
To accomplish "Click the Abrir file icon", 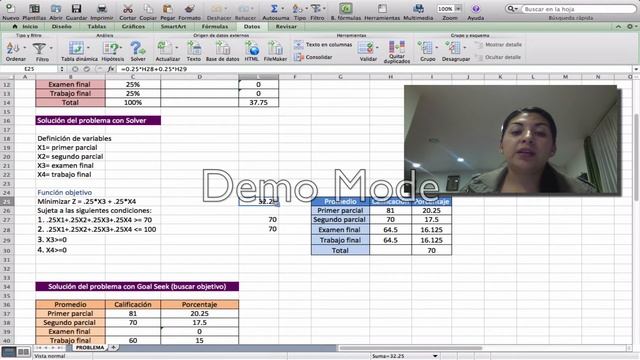I will pos(56,9).
